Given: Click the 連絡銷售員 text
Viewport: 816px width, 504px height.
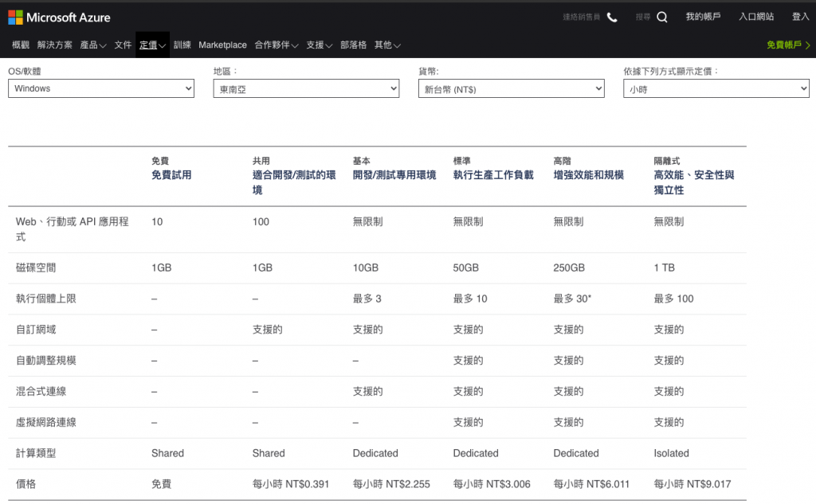Looking at the screenshot, I should tap(581, 18).
